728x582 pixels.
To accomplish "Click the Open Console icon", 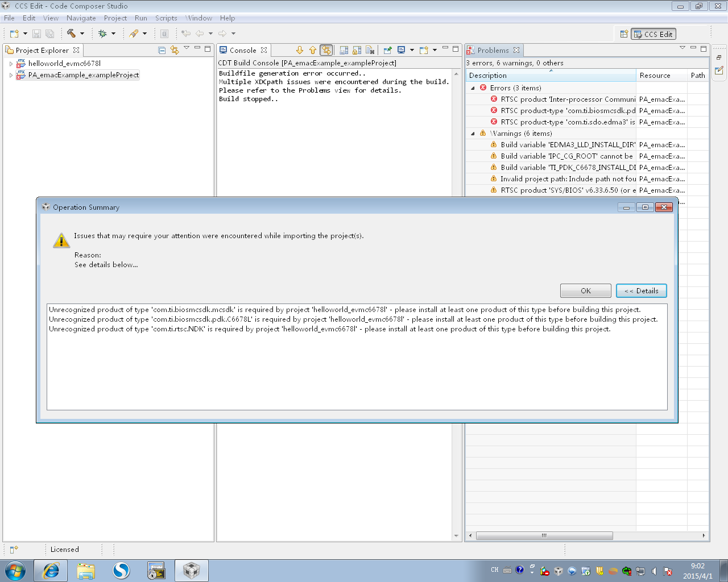I will [424, 50].
